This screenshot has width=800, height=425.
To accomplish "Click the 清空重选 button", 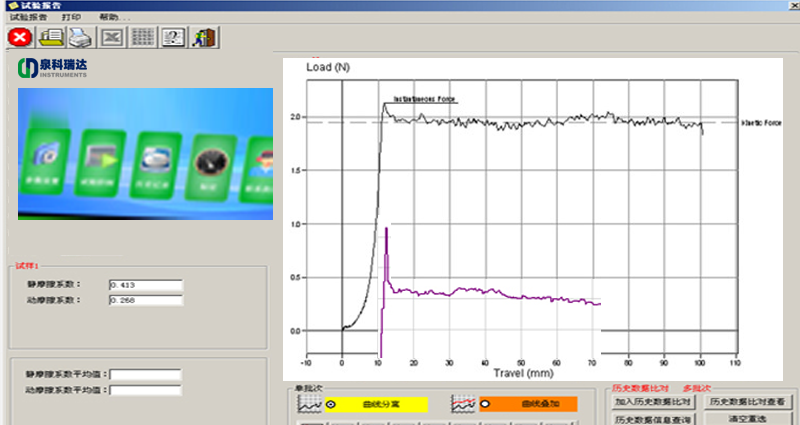I will coord(750,418).
